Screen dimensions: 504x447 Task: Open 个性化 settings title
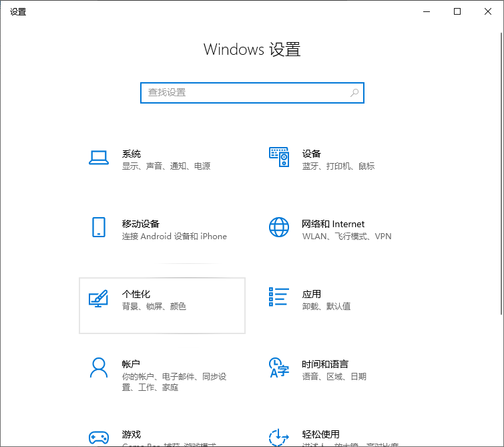point(136,294)
